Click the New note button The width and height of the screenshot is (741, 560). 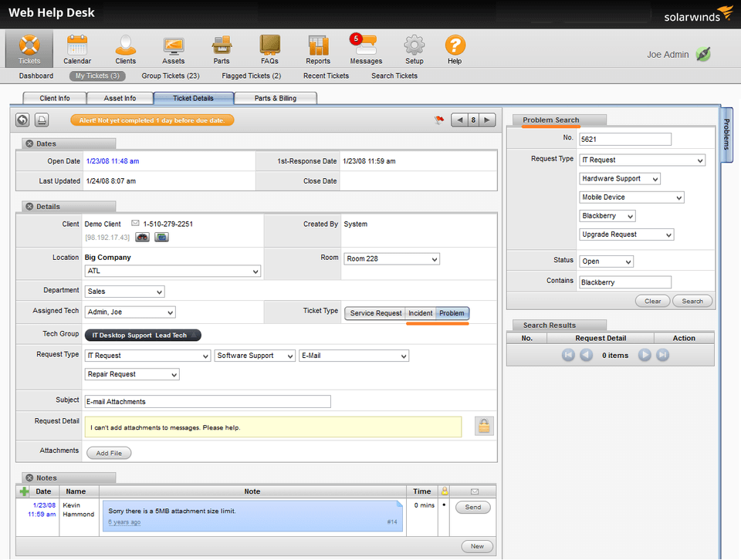tap(477, 546)
